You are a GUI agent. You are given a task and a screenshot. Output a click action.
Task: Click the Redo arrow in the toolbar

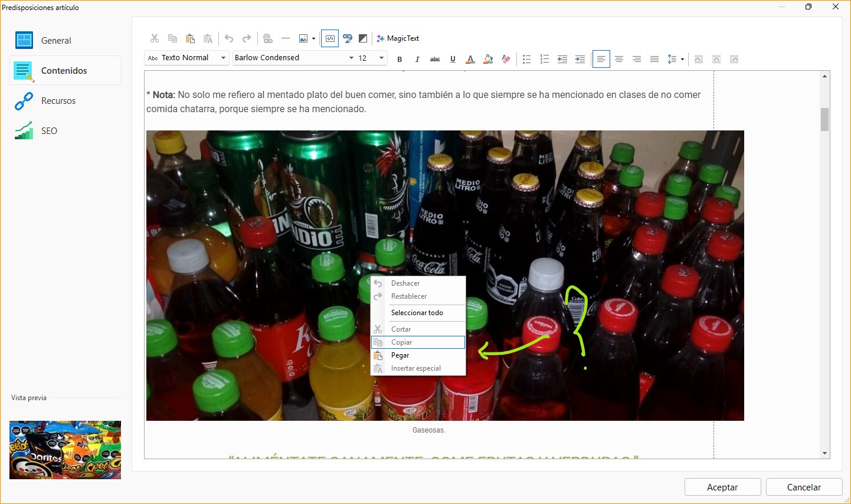tap(247, 38)
